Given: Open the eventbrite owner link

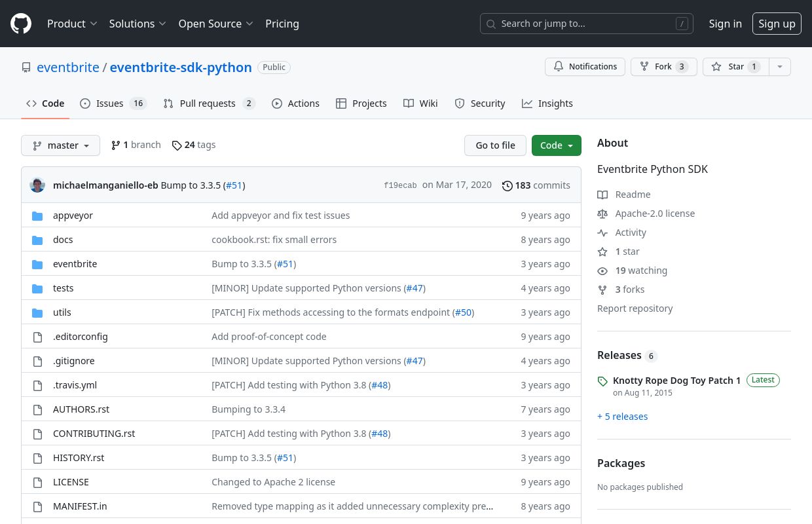Looking at the screenshot, I should click(68, 67).
